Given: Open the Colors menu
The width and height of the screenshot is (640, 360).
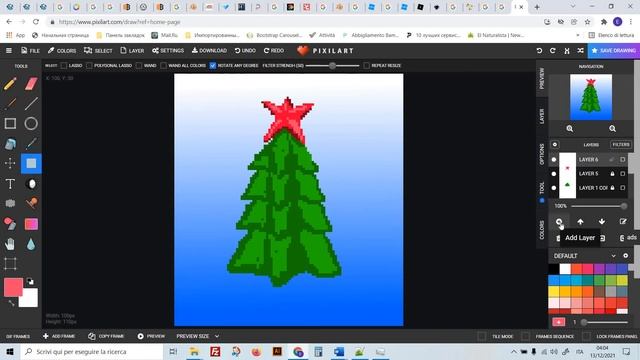Looking at the screenshot, I should click(62, 51).
